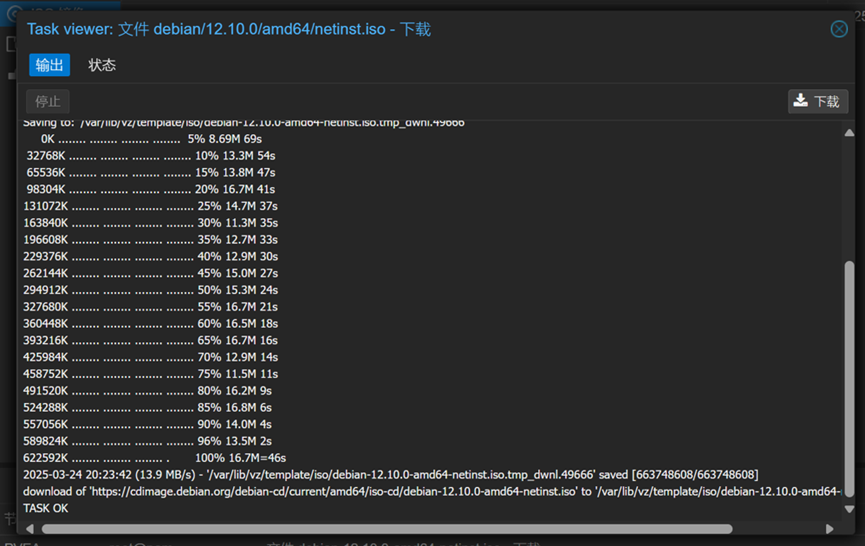Click the 下载 log download button
This screenshot has height=546, width=865.
[818, 101]
